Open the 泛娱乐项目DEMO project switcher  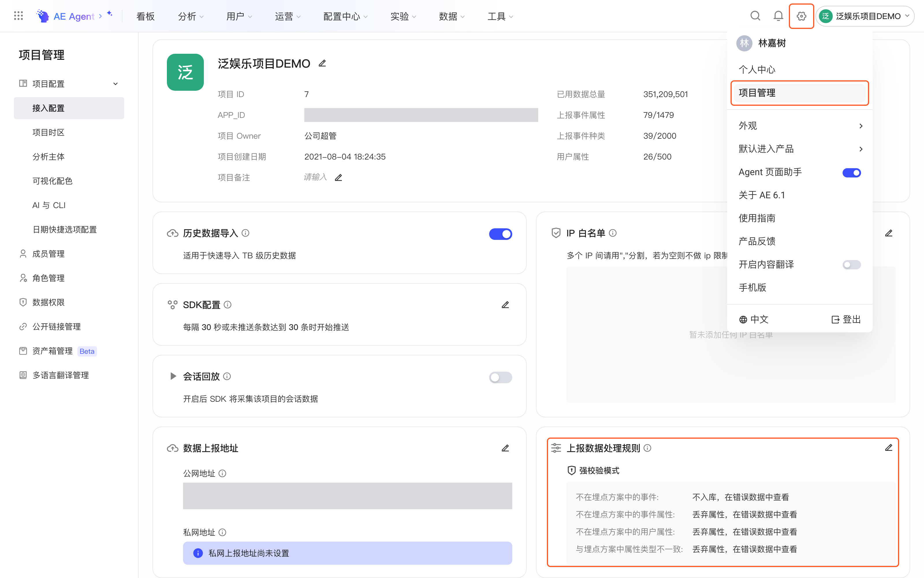865,16
